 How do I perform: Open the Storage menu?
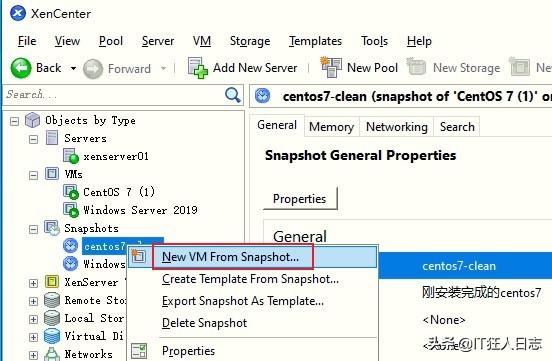(250, 41)
